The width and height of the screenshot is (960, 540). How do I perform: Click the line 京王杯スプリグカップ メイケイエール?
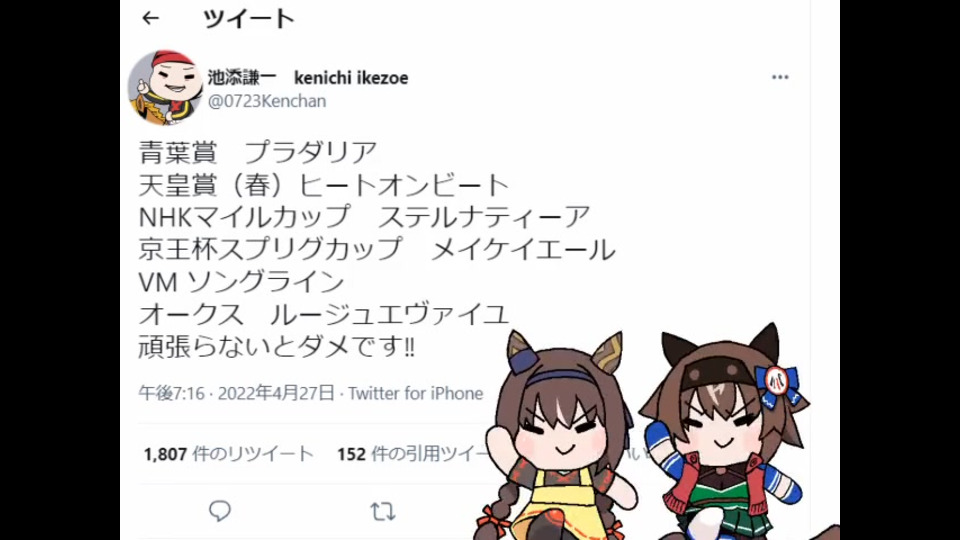[377, 249]
